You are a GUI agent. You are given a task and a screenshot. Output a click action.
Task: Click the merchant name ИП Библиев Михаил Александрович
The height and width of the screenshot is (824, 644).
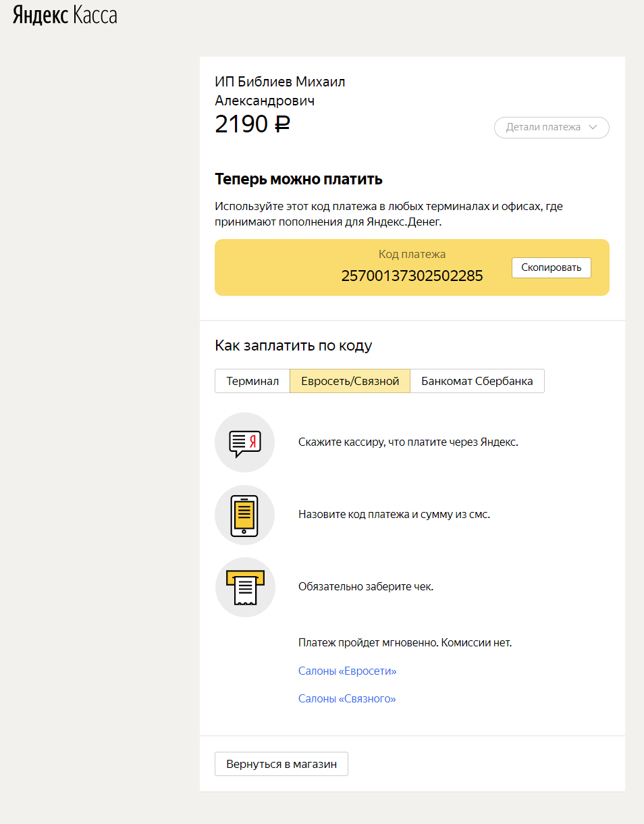point(280,91)
